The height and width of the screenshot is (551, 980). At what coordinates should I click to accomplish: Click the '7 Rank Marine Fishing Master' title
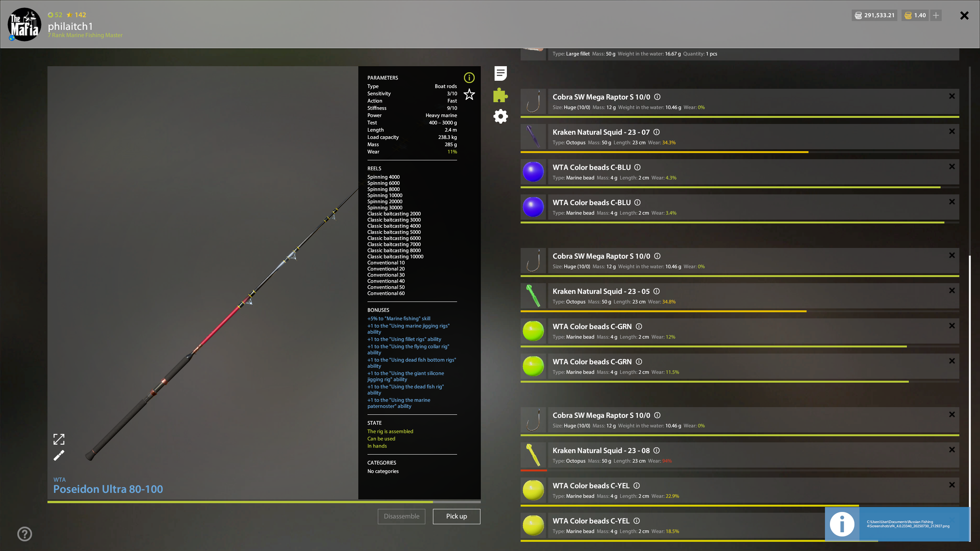[85, 35]
